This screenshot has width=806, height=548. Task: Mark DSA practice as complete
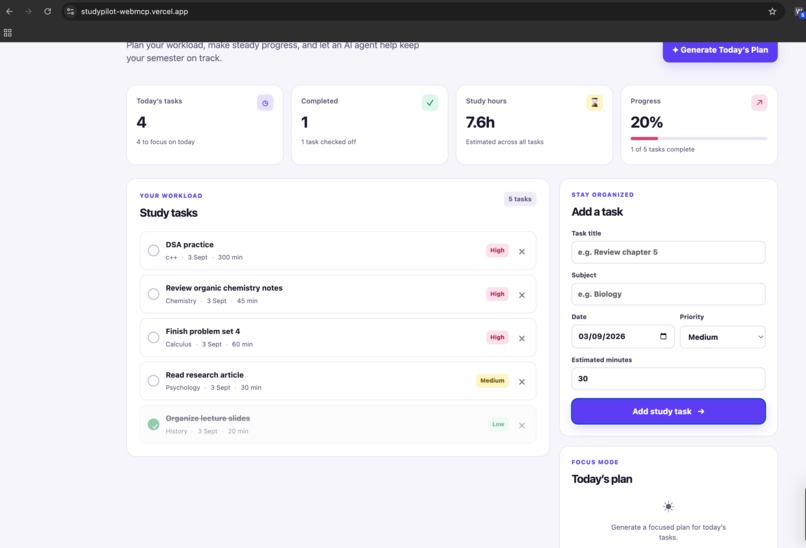click(x=153, y=250)
